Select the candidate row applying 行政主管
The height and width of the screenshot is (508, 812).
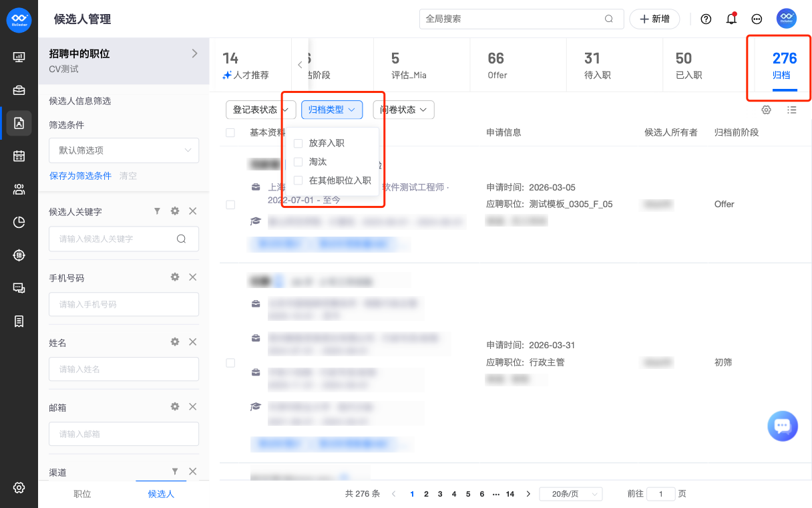[230, 362]
